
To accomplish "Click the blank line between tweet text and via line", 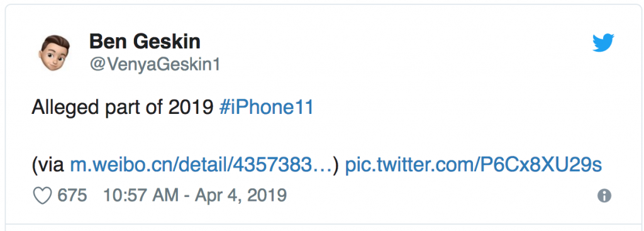I will [x=316, y=137].
